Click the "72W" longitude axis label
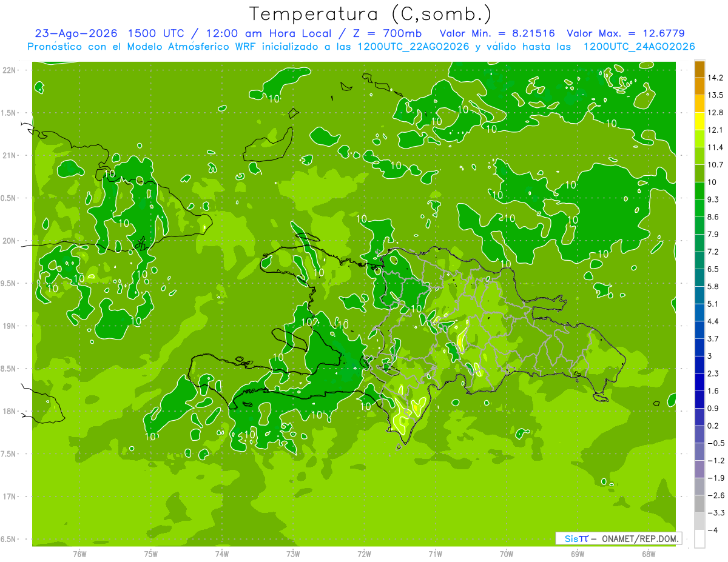Viewport: 728px width, 562px height. tap(364, 554)
